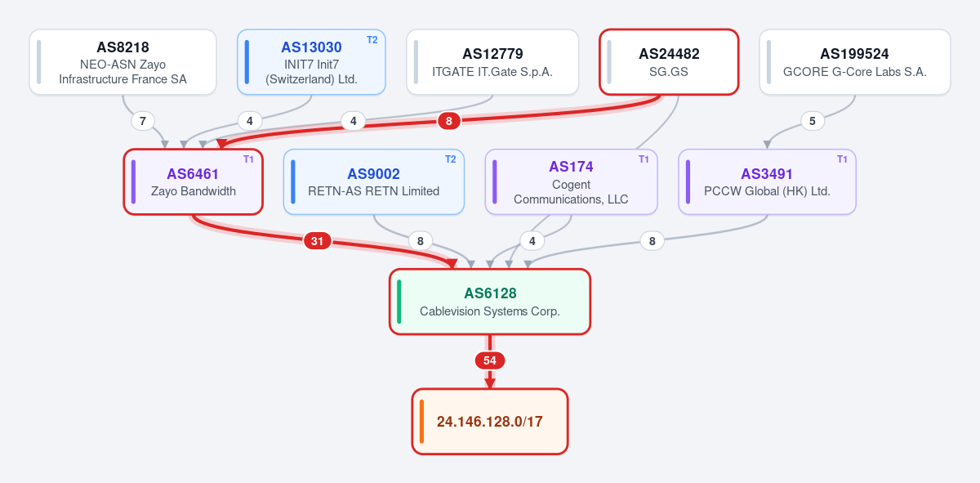Select the AS3491 PCCW Global node
This screenshot has width=980, height=483.
click(767, 181)
